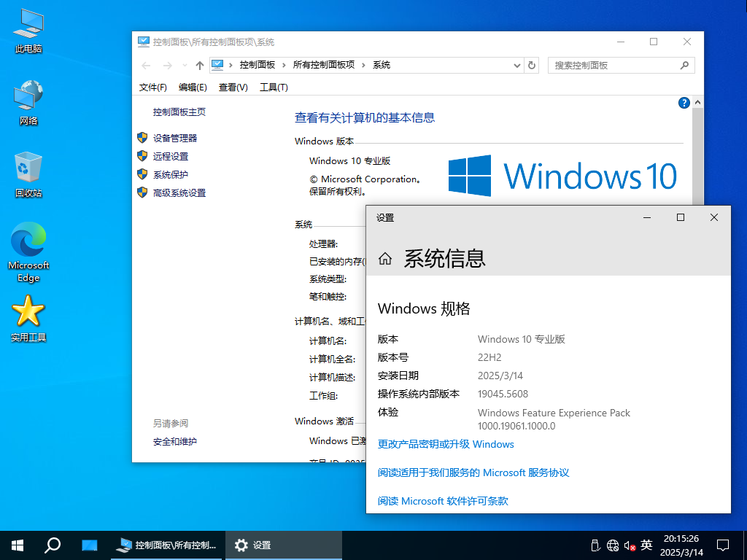
Task: Click the taskbar clock showing 20:15:26
Action: [x=681, y=545]
